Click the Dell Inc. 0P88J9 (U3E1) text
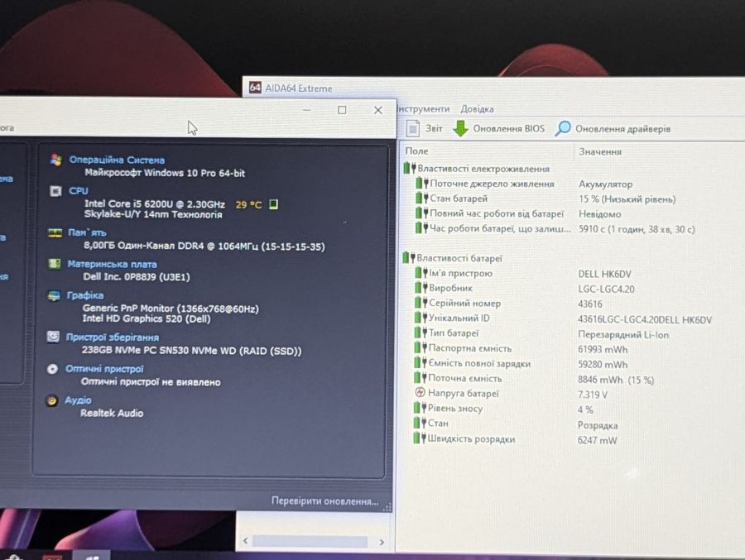Screen dimensions: 745x560 (137, 277)
